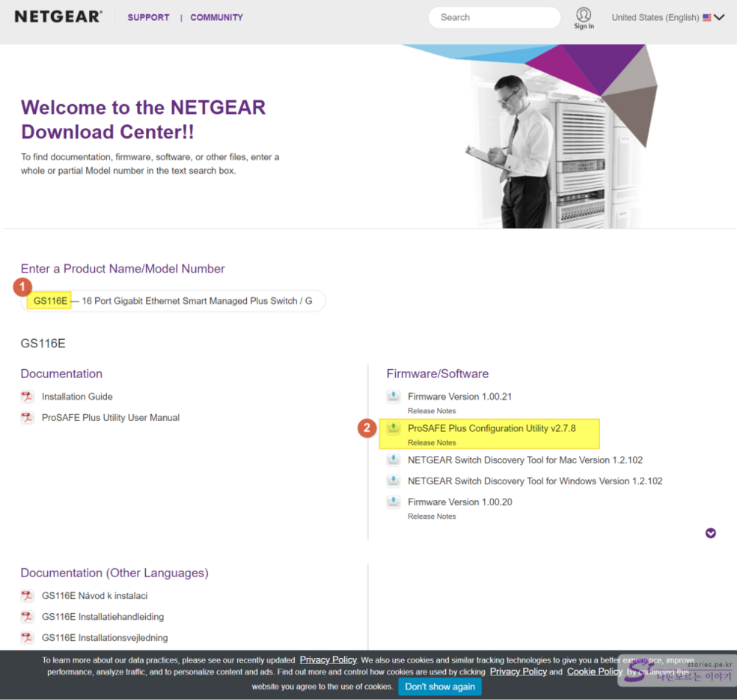The image size is (737, 700).
Task: Click the NETGEAR logo
Action: point(58,16)
